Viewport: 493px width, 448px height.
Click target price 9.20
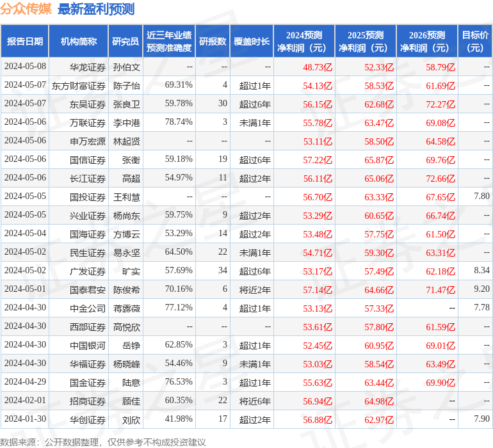pyautogui.click(x=481, y=289)
